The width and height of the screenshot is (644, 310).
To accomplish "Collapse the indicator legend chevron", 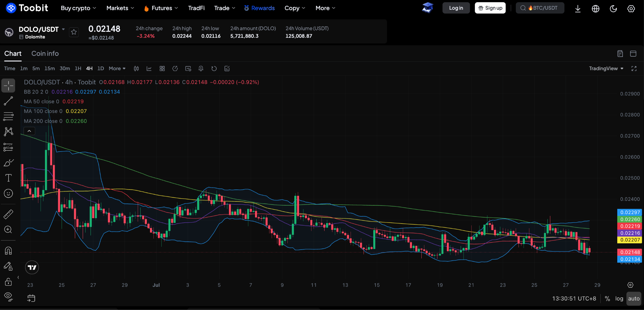I will (x=29, y=131).
